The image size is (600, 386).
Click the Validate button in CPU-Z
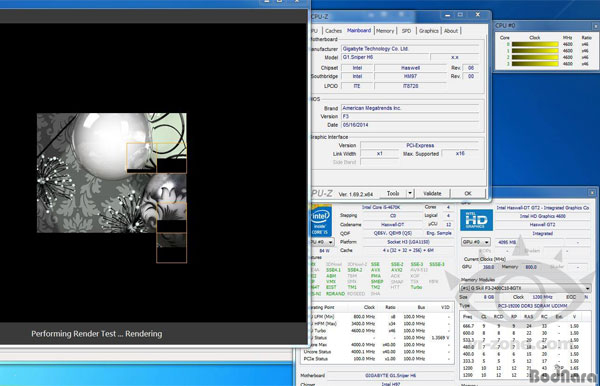pos(432,194)
